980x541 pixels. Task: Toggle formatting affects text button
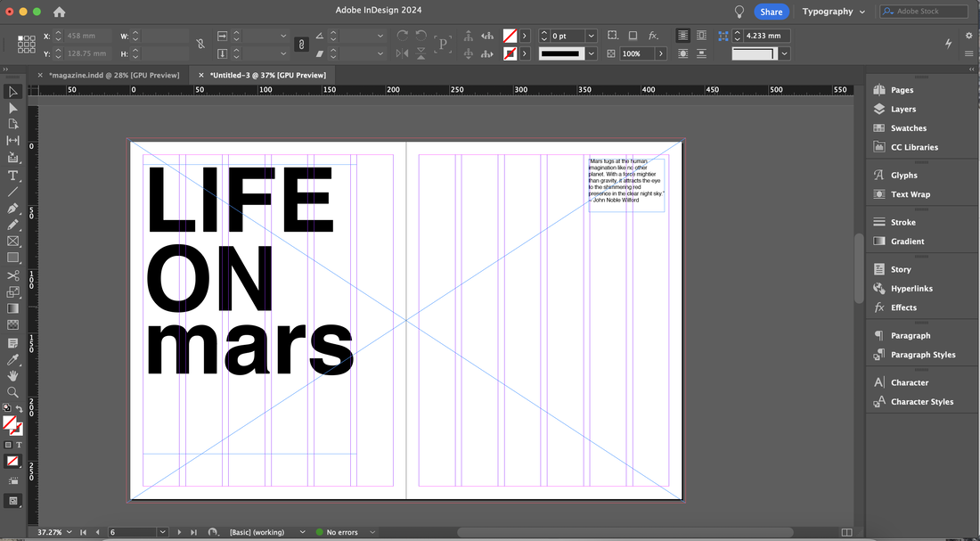19,445
